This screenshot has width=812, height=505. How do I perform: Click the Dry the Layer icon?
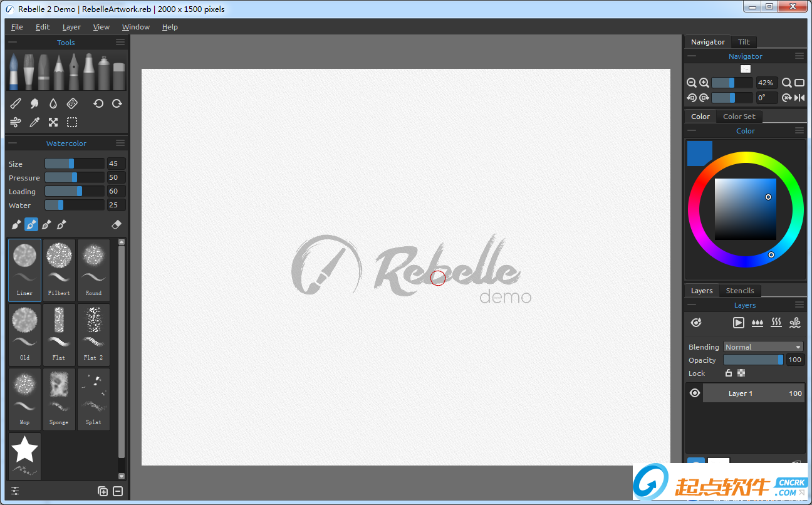(x=776, y=323)
